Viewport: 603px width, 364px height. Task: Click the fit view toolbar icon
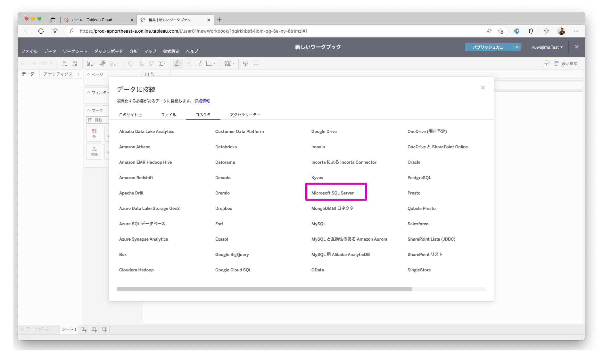click(x=211, y=63)
